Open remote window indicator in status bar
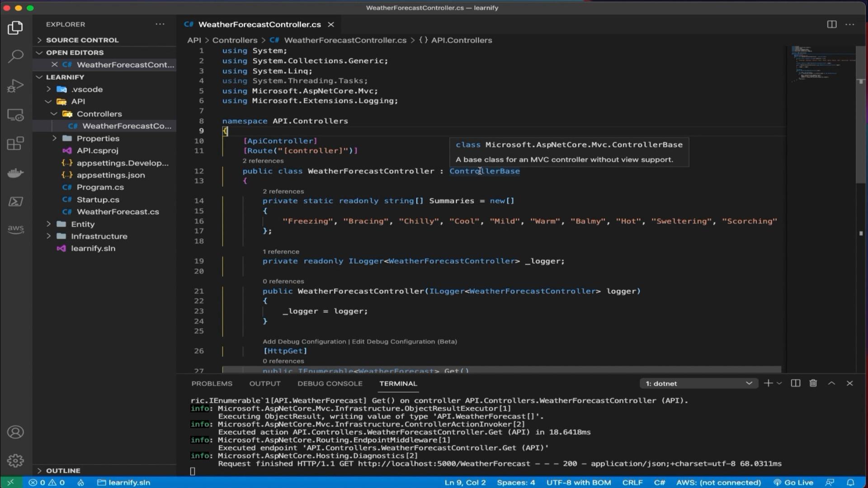 pos(10,483)
